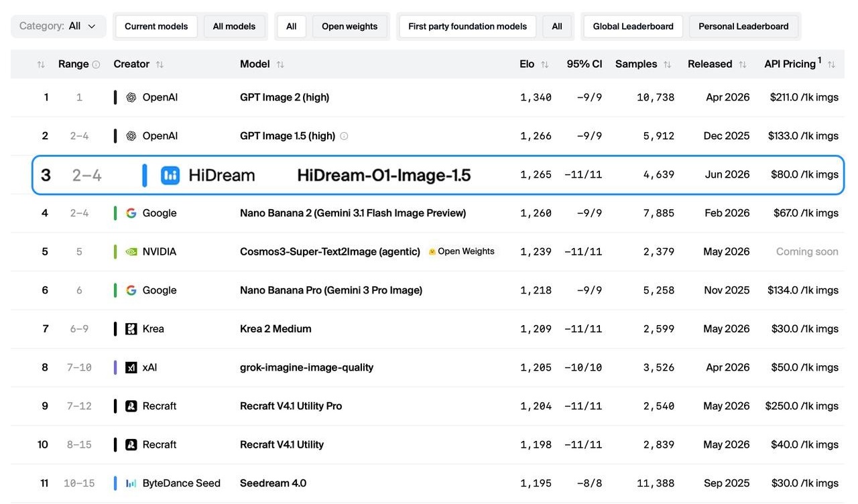
Task: Click the OpenAI logo in GPT Image 1.5 row
Action: (x=131, y=136)
